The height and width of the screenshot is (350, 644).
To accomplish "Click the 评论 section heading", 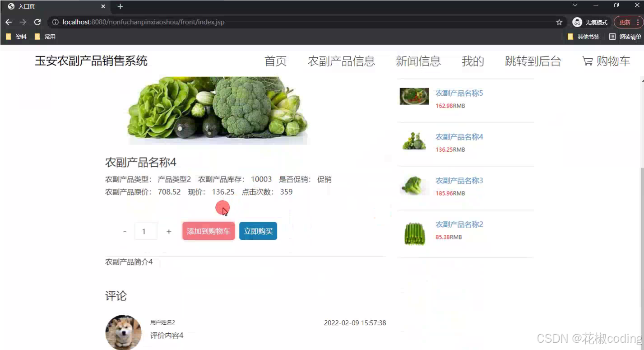I will coord(116,296).
